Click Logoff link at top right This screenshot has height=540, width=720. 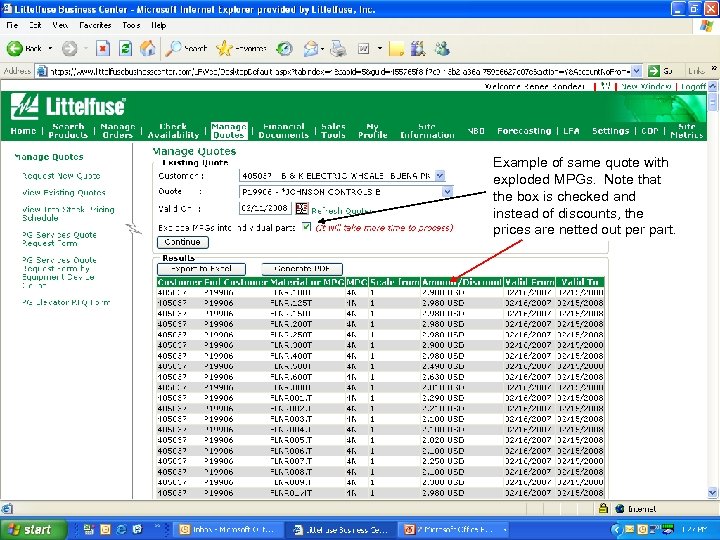pyautogui.click(x=694, y=86)
